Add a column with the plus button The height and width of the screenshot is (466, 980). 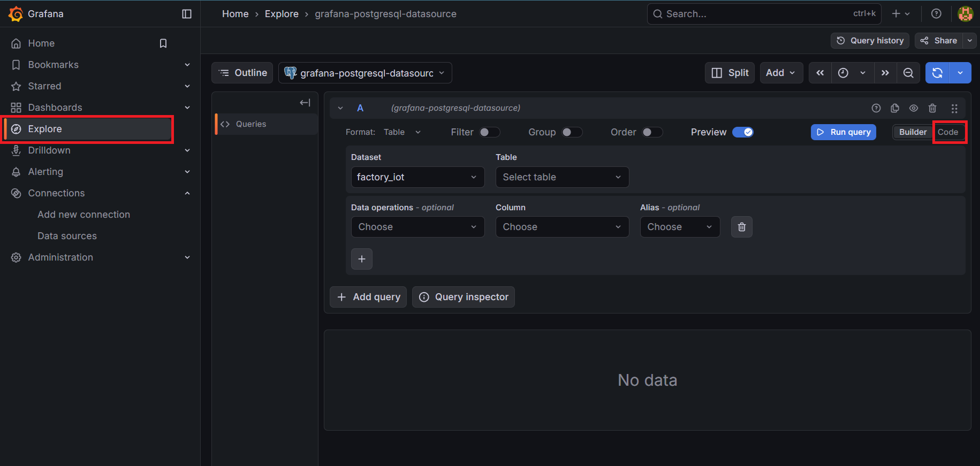coord(362,259)
